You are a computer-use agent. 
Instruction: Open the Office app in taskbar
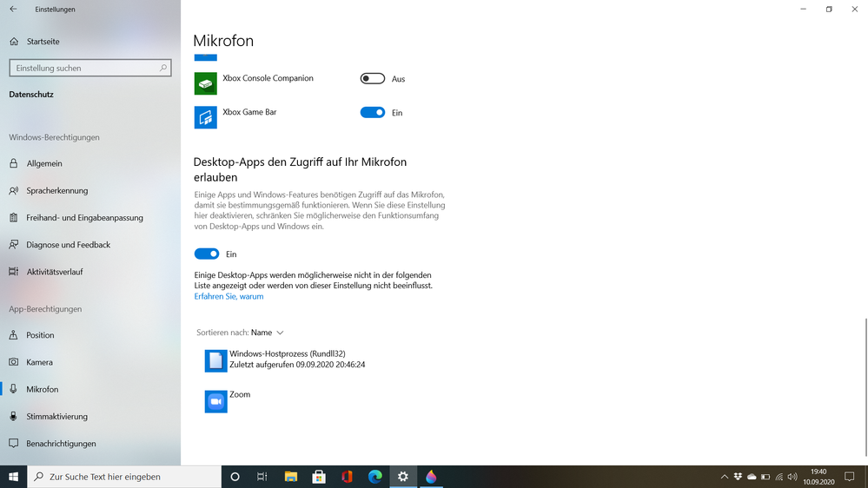(347, 477)
